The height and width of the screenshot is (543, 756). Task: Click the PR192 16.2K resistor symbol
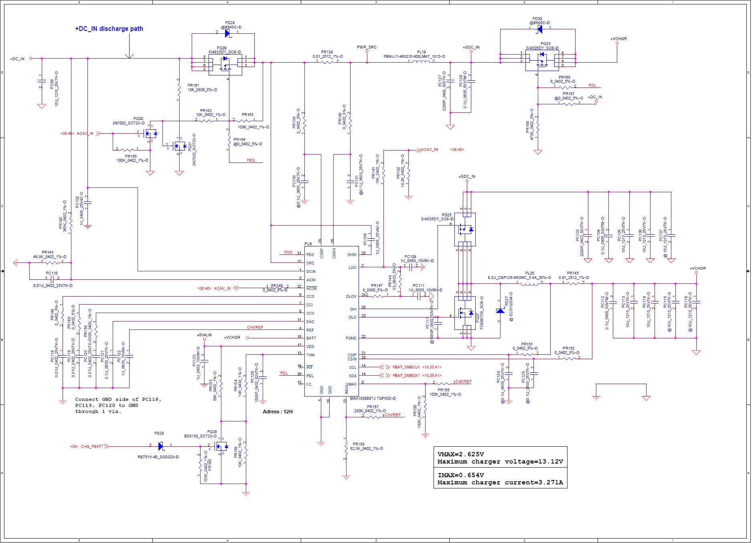point(408,173)
